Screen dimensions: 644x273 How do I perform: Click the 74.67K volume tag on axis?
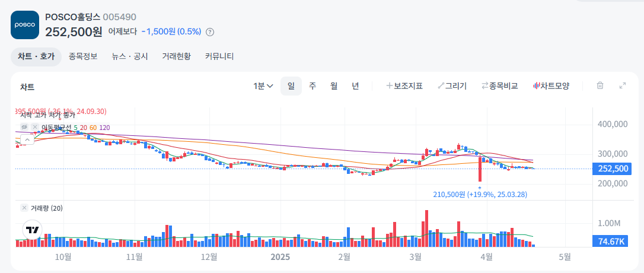point(610,242)
